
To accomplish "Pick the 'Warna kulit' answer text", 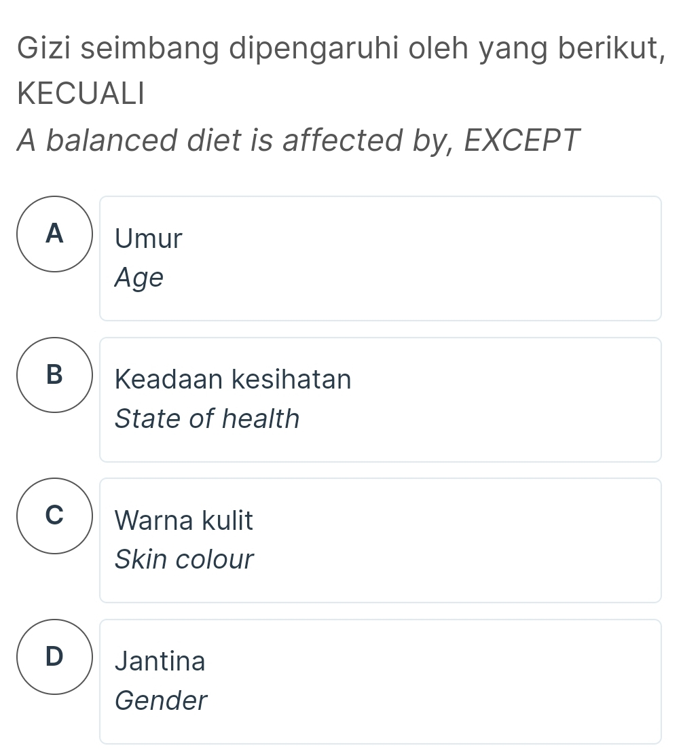I will pos(184,521).
